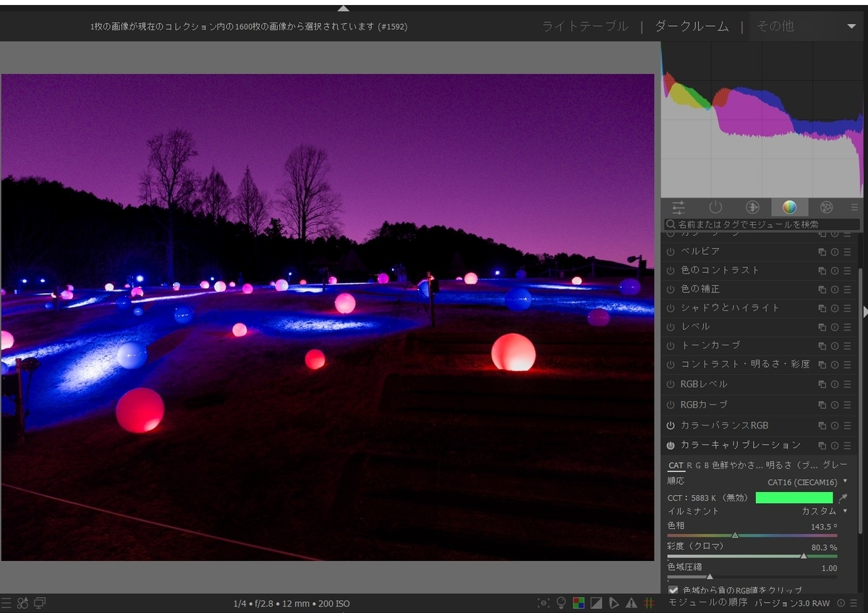The image size is (868, 613).
Task: Switch to the color modules group
Action: click(x=790, y=208)
